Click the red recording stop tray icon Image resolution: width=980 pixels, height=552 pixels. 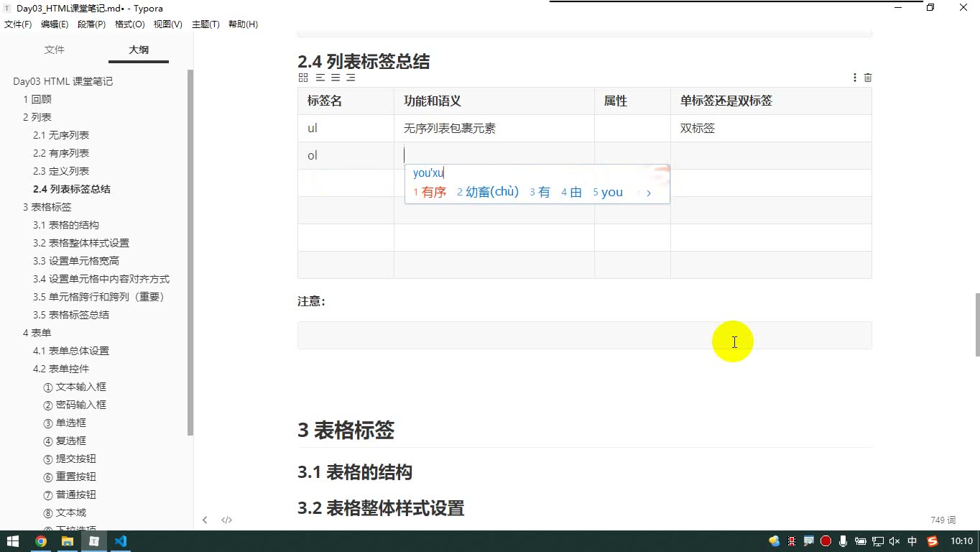pyautogui.click(x=826, y=541)
